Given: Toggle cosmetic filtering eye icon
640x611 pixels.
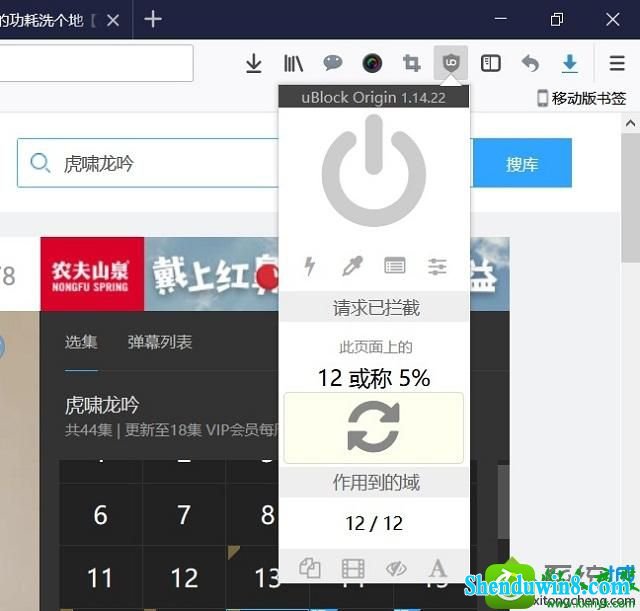Looking at the screenshot, I should coord(396,569).
